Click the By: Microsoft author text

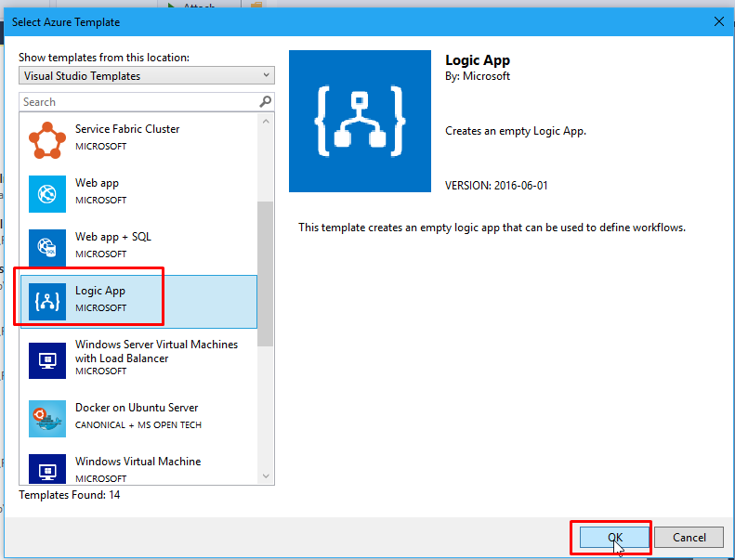[x=478, y=76]
